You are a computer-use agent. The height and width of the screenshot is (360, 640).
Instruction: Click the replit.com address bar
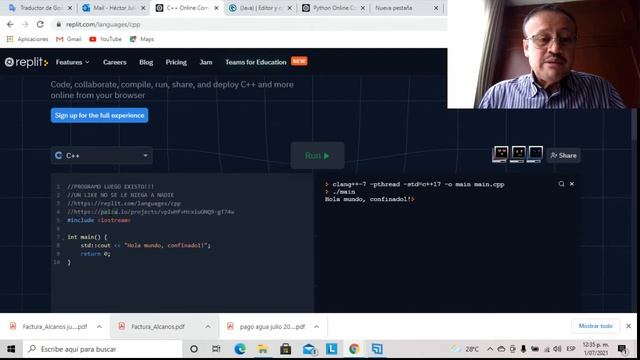pos(250,24)
